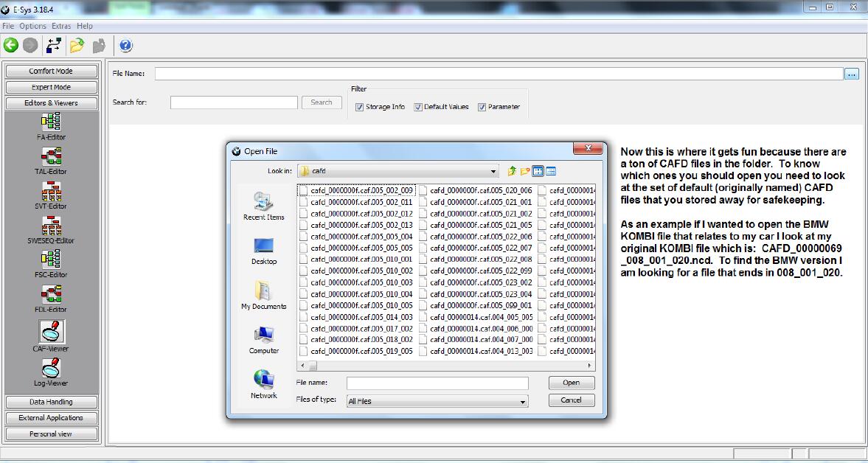This screenshot has height=463, width=868.
Task: Open the TAL-Editor
Action: point(51,161)
